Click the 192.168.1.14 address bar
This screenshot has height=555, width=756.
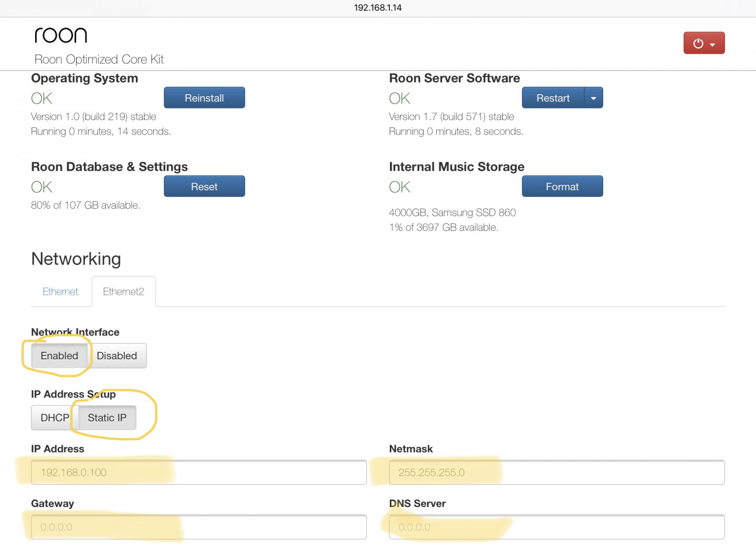click(378, 8)
